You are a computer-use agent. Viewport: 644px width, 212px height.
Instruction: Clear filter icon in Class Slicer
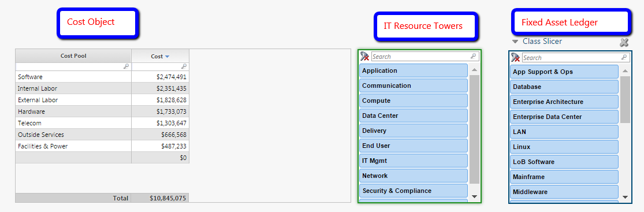[515, 58]
